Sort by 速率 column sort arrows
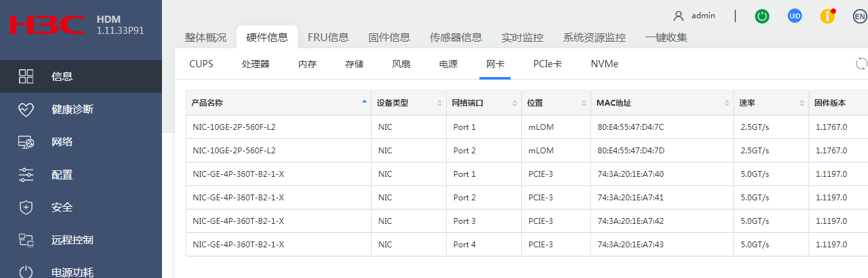 point(803,103)
